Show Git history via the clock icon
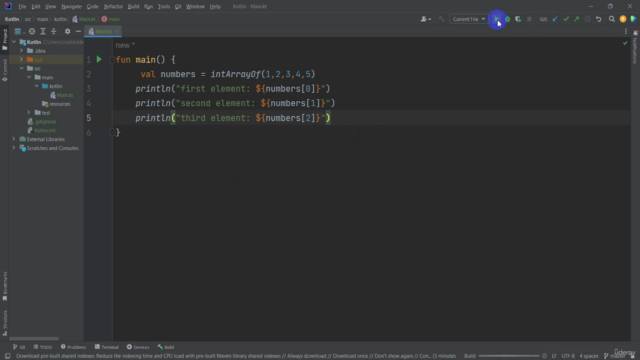 (587, 19)
